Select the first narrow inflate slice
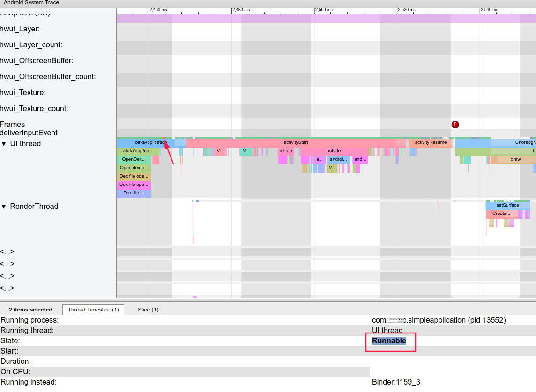The height and width of the screenshot is (392, 536). click(286, 151)
